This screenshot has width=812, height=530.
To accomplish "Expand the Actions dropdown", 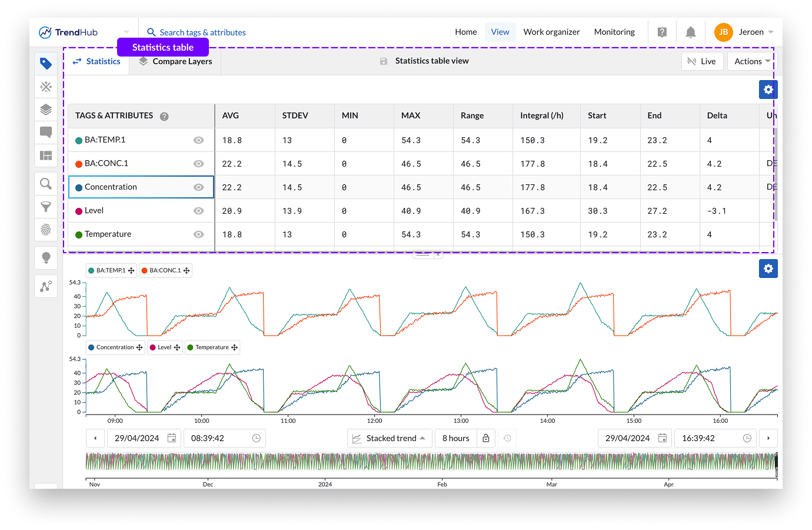I will 751,61.
